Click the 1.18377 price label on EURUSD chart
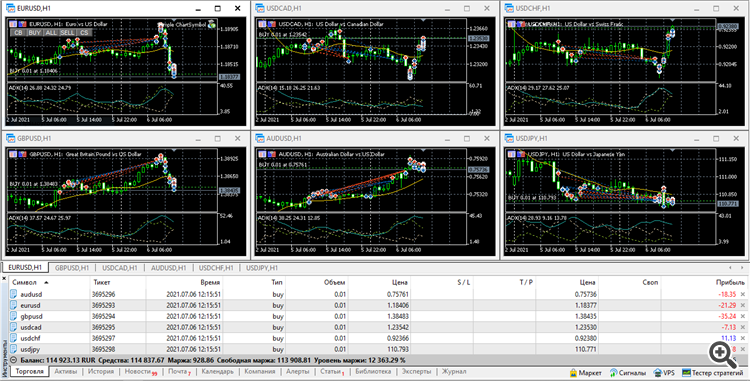 coord(229,77)
